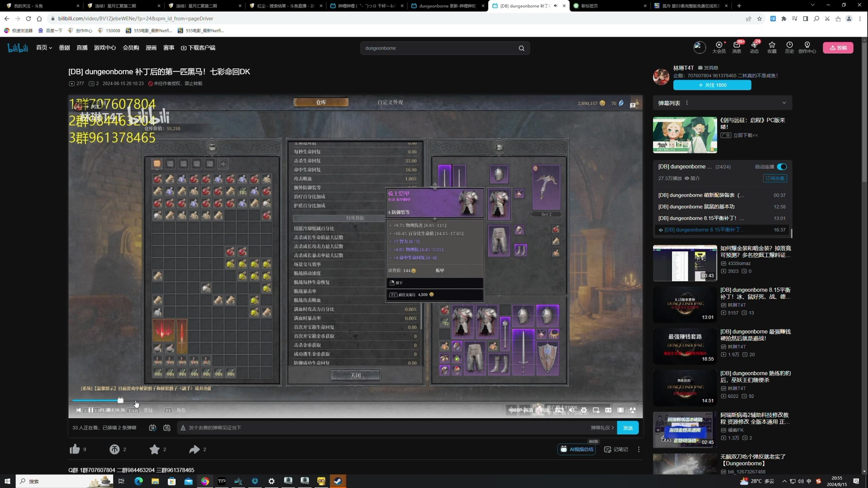
Task: Click the coin donation icon
Action: pyautogui.click(x=114, y=449)
